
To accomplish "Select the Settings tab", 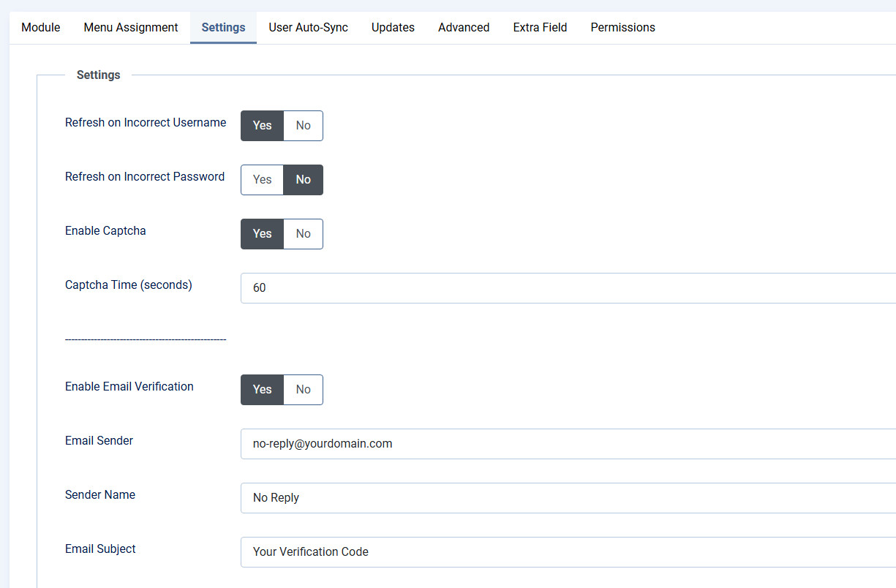I will tap(223, 28).
